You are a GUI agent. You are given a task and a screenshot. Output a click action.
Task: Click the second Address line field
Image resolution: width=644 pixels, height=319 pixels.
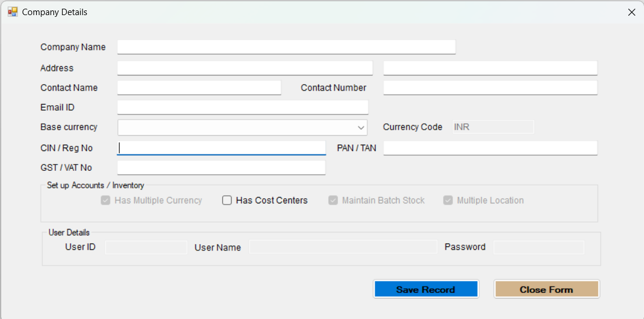[490, 68]
